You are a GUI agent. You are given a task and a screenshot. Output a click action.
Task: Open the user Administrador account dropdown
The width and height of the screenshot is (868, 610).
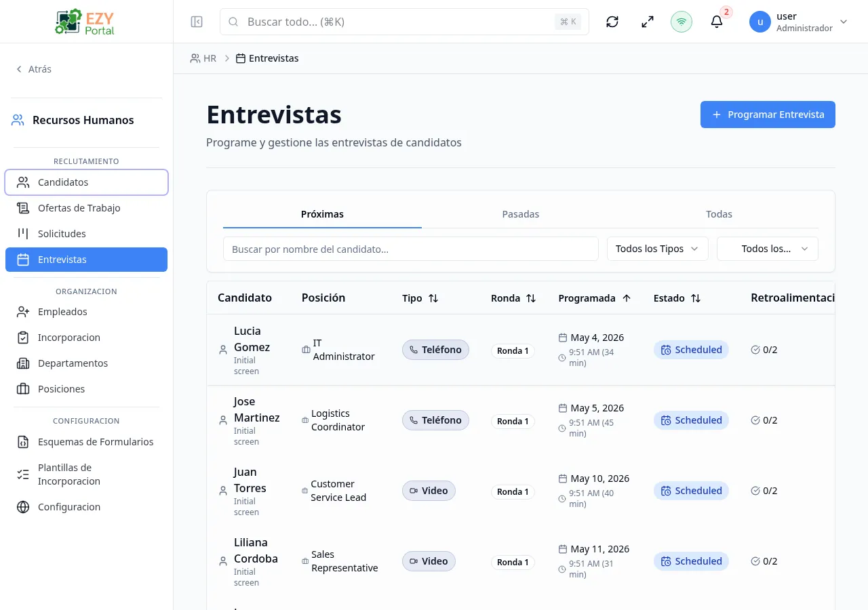coord(799,22)
